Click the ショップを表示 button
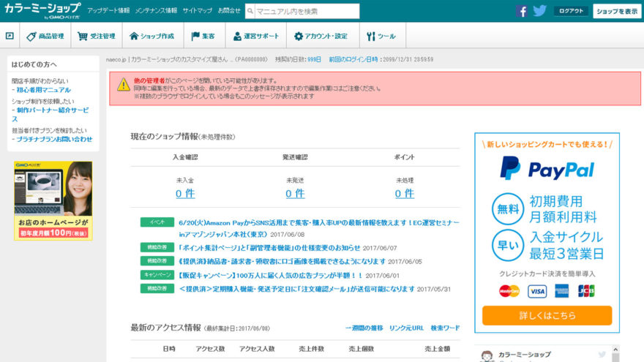This screenshot has width=644, height=362. click(617, 11)
